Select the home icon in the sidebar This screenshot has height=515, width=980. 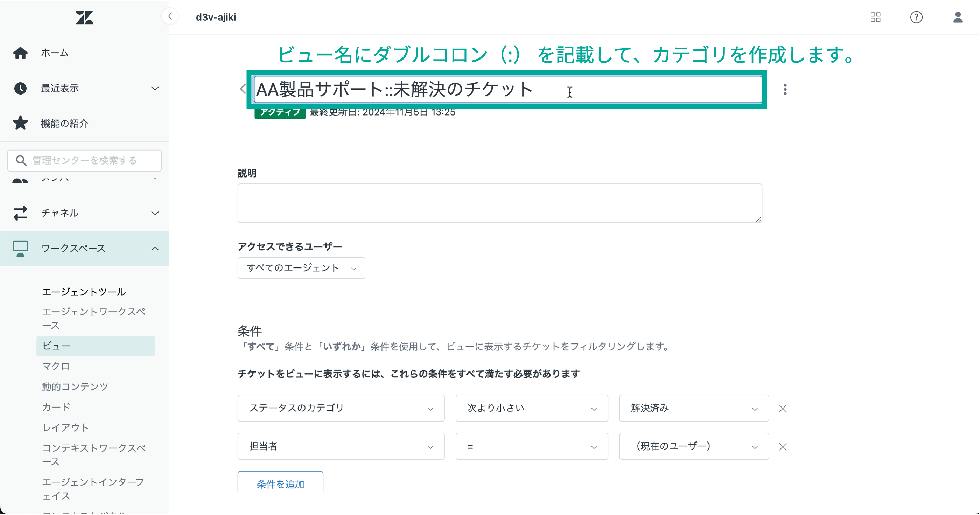[x=21, y=53]
